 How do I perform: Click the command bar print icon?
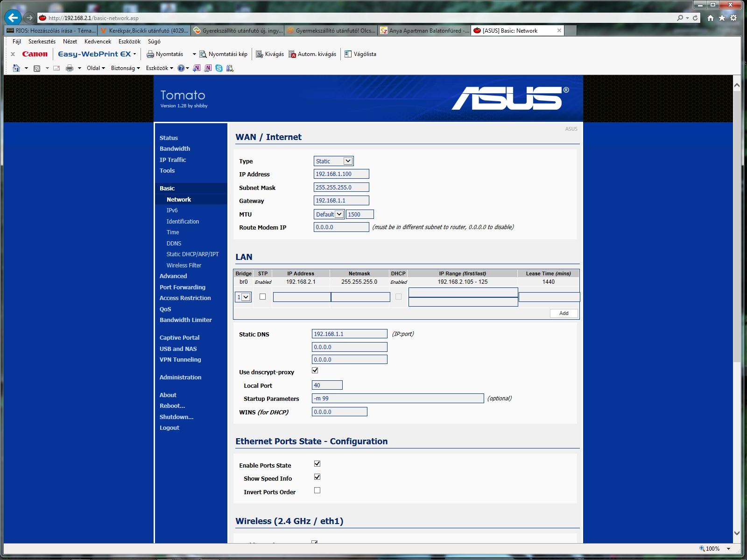click(x=70, y=68)
